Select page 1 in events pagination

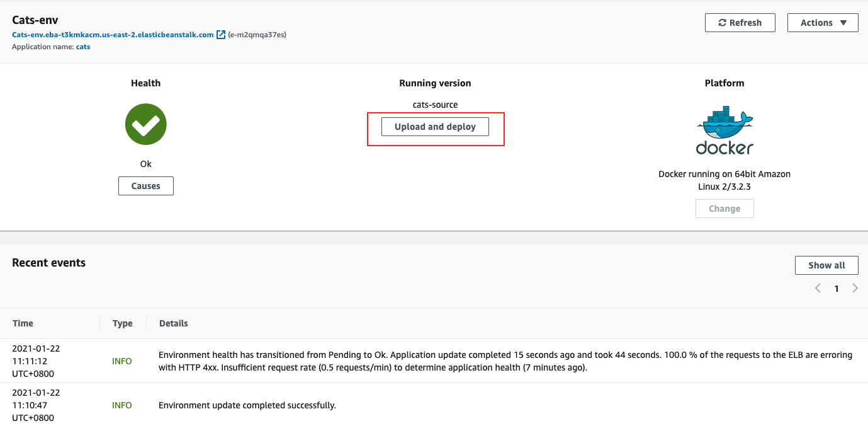[837, 289]
